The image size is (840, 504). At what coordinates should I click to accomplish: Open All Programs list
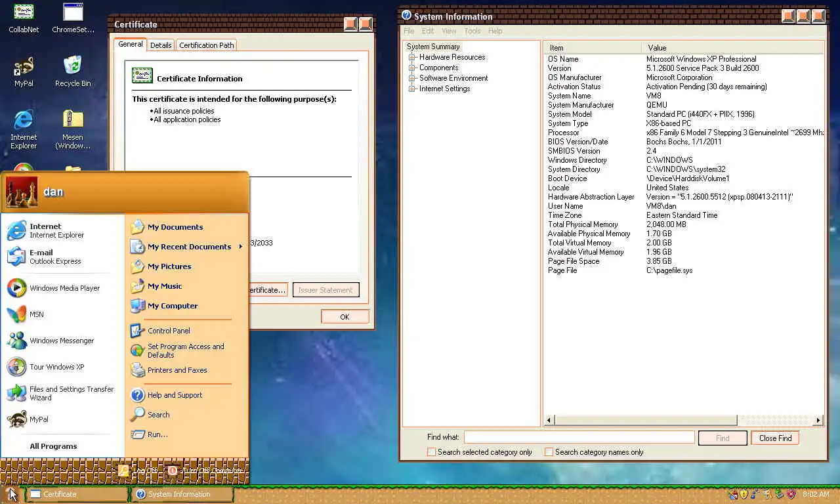point(53,446)
